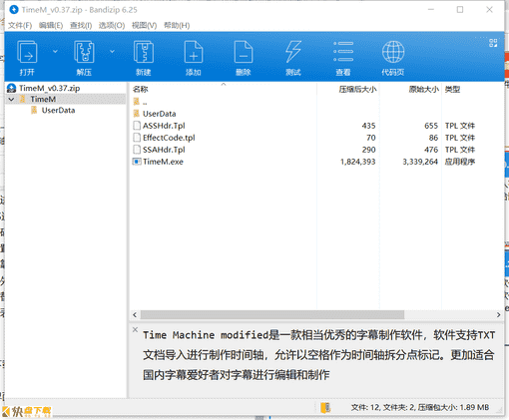
Task: Click the Test (测试) archive icon
Action: click(293, 53)
